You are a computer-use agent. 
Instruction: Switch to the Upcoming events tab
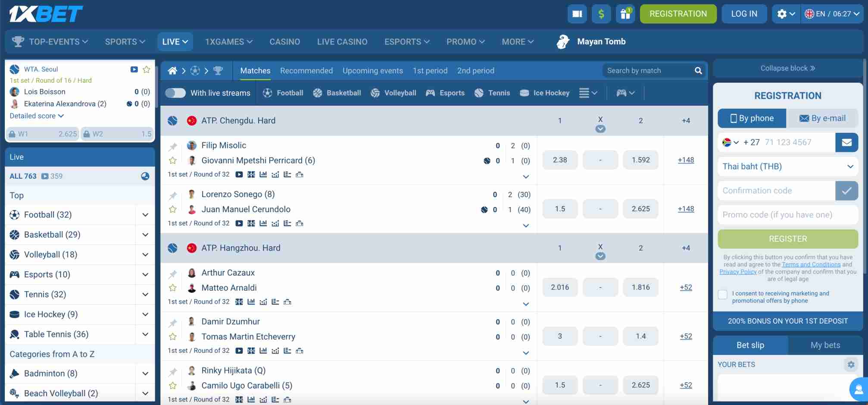coord(372,70)
